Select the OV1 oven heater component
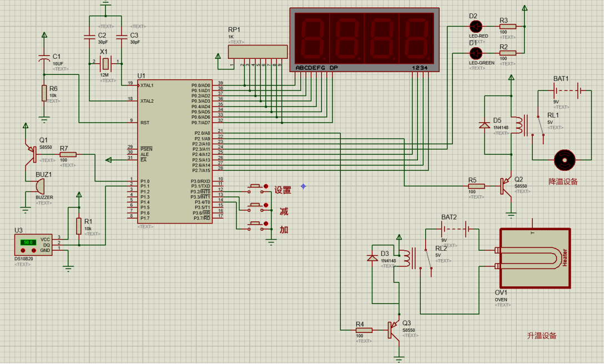605x364 pixels. coord(535,258)
